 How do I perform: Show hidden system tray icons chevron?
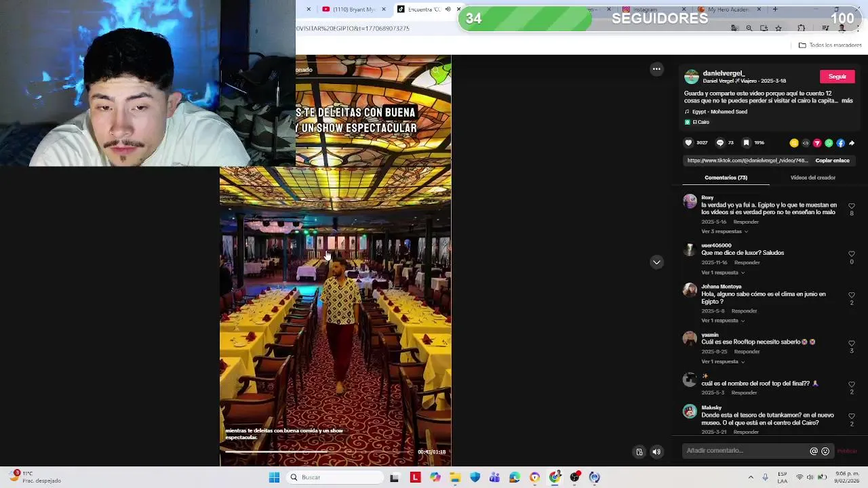pyautogui.click(x=751, y=478)
